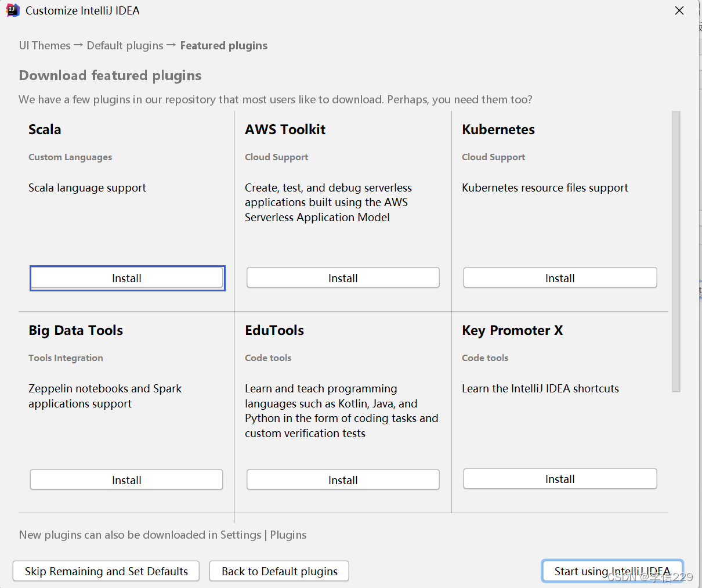Click the Key Promoter X heading
Image resolution: width=702 pixels, height=588 pixels.
click(512, 330)
